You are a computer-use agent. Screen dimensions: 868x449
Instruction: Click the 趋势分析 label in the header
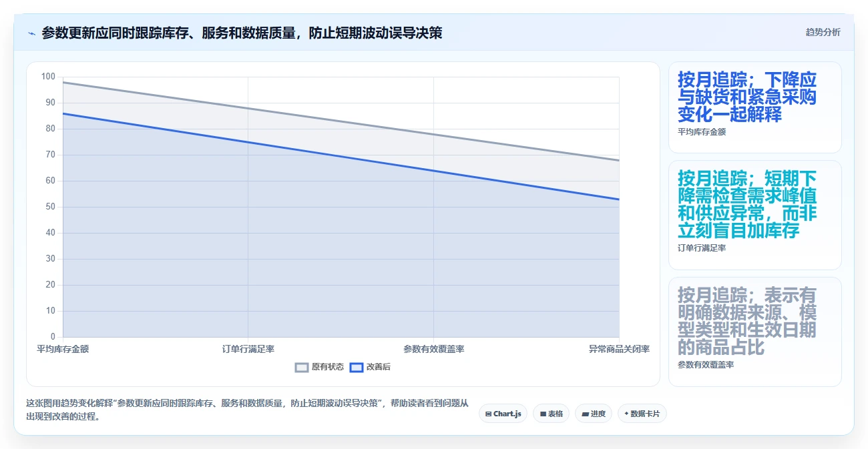click(823, 32)
